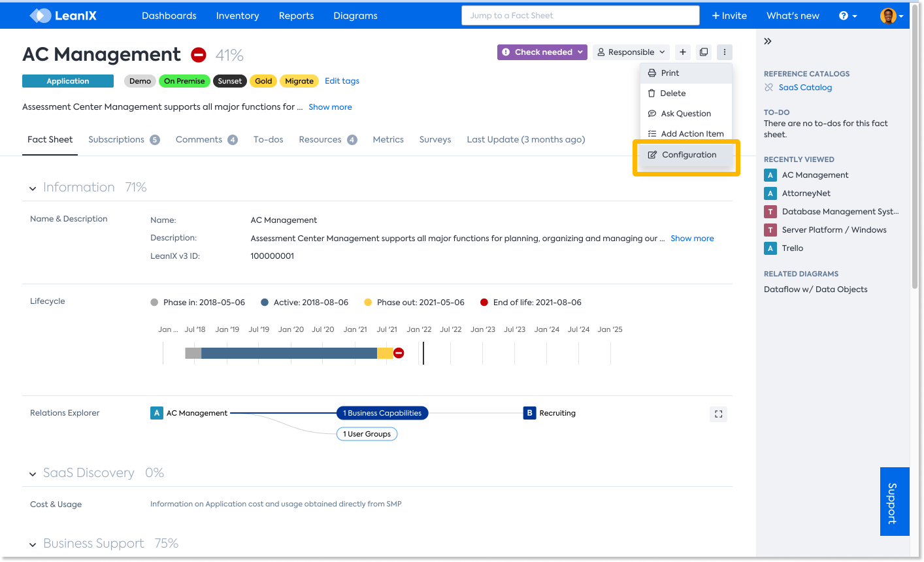924x562 pixels.
Task: Click Edit tags link
Action: (x=342, y=81)
